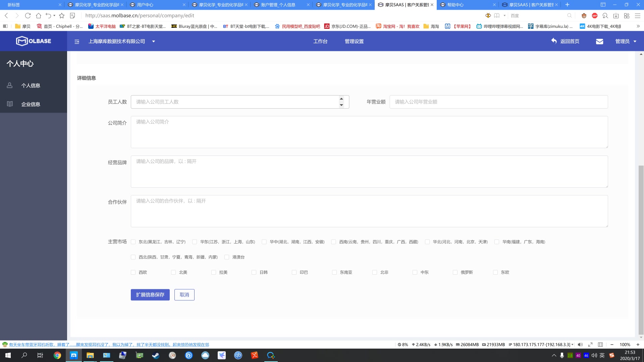Check 俄罗斯 checkbox
This screenshot has height=362, width=644.
[x=455, y=273]
